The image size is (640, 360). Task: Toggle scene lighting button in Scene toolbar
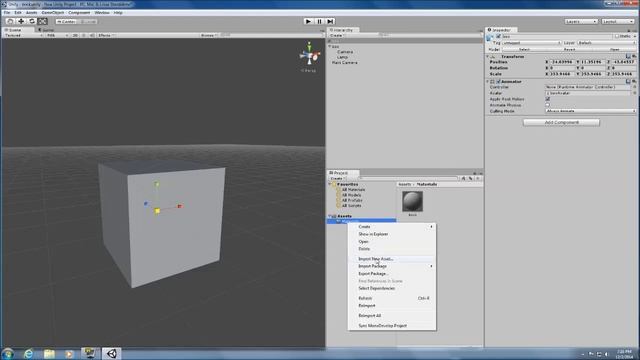pyautogui.click(x=84, y=36)
